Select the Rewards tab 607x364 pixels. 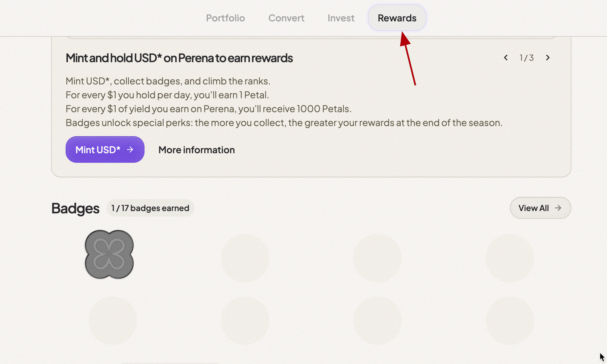point(397,18)
